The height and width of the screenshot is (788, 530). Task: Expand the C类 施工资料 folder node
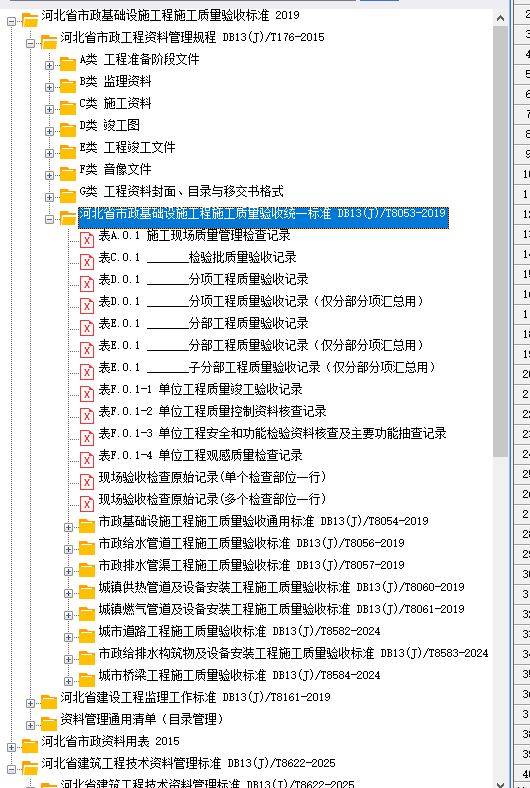(49, 109)
